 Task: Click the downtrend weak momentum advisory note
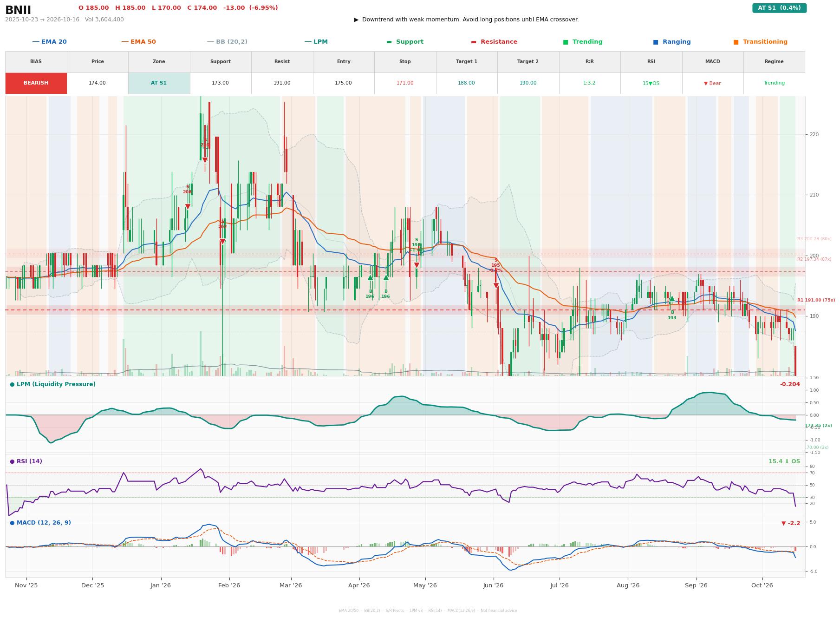point(466,20)
